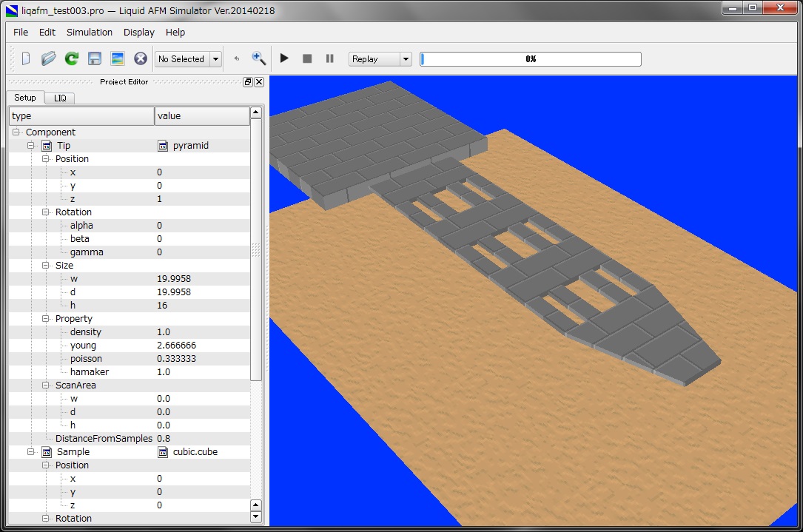Click the simulation progress bar
The height and width of the screenshot is (532, 803).
pyautogui.click(x=530, y=59)
